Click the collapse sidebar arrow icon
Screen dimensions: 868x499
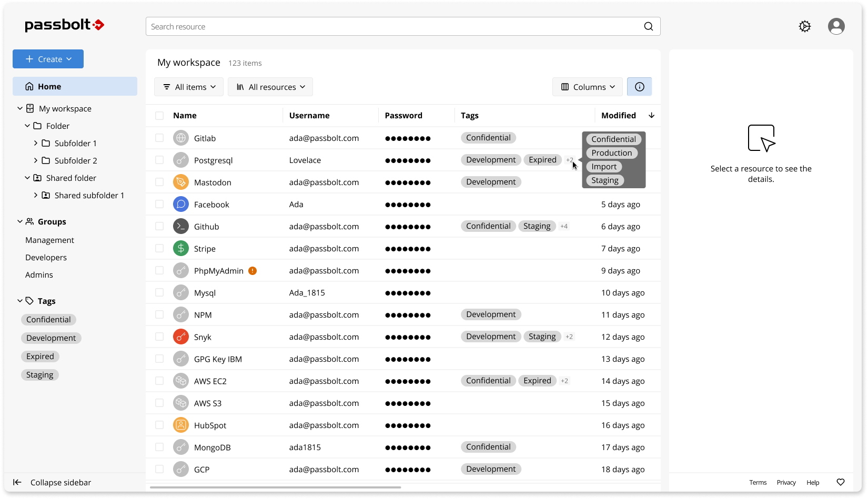point(17,482)
